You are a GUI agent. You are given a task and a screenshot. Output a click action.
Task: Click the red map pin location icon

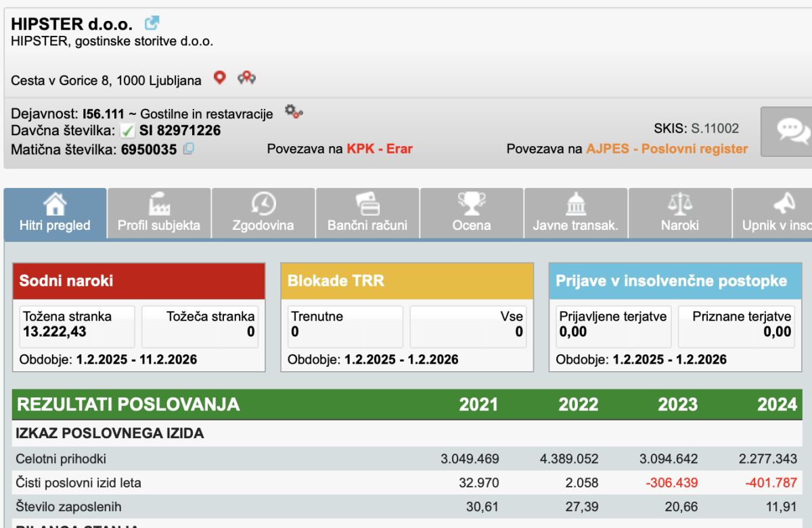[x=219, y=78]
